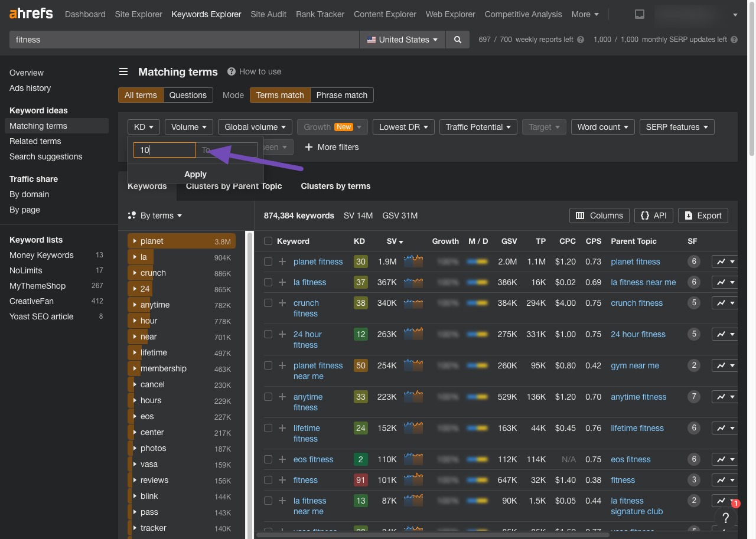Screen dimensions: 756x539
Task: Add eos fitness keyword with plus icon
Action: click(282, 459)
